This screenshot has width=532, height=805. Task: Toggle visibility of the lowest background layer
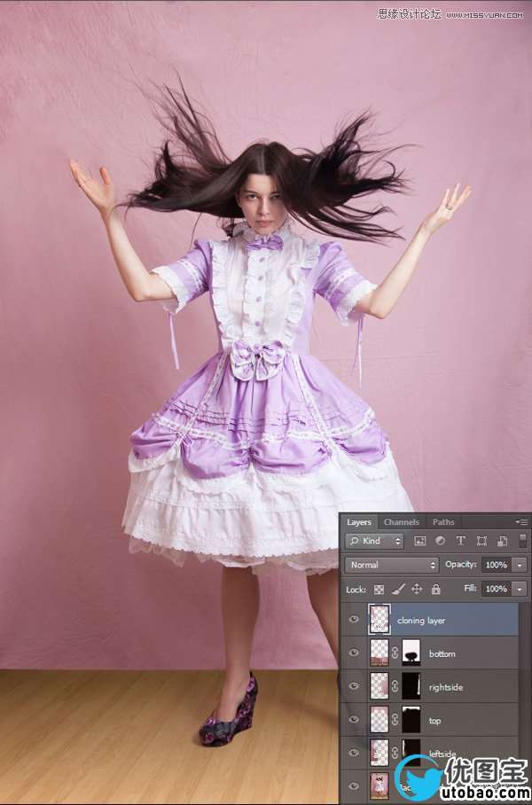point(354,786)
